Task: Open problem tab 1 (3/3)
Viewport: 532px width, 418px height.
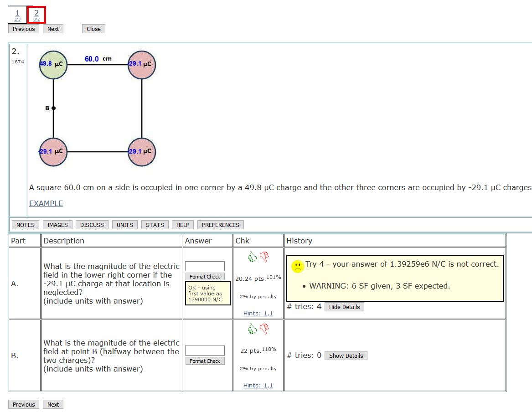Action: (17, 15)
